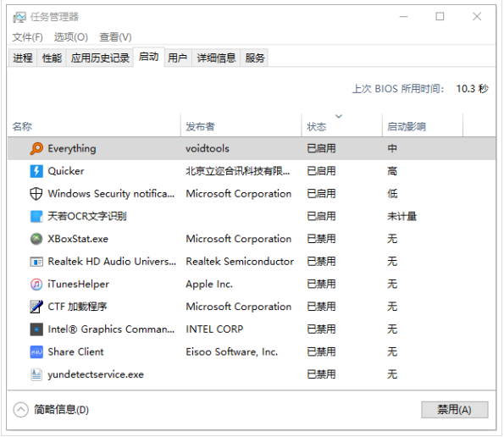504x437 pixels.
Task: Select the Quicker lightning bolt icon
Action: tap(36, 171)
